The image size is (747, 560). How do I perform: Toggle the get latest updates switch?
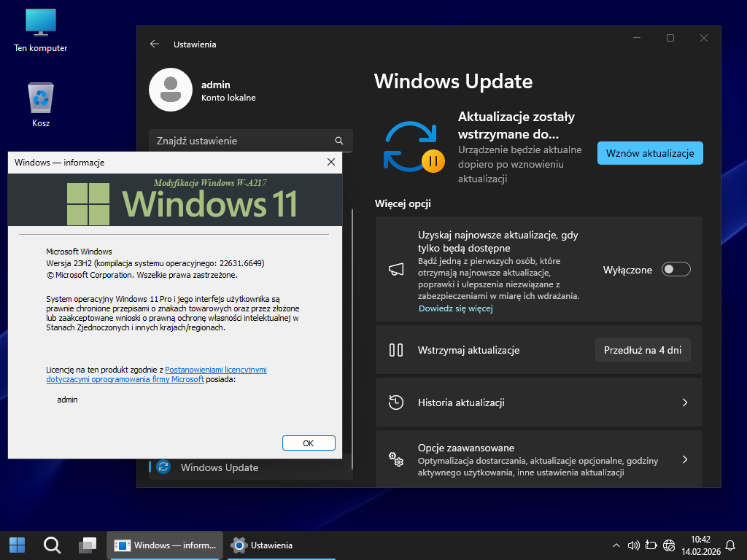click(676, 270)
